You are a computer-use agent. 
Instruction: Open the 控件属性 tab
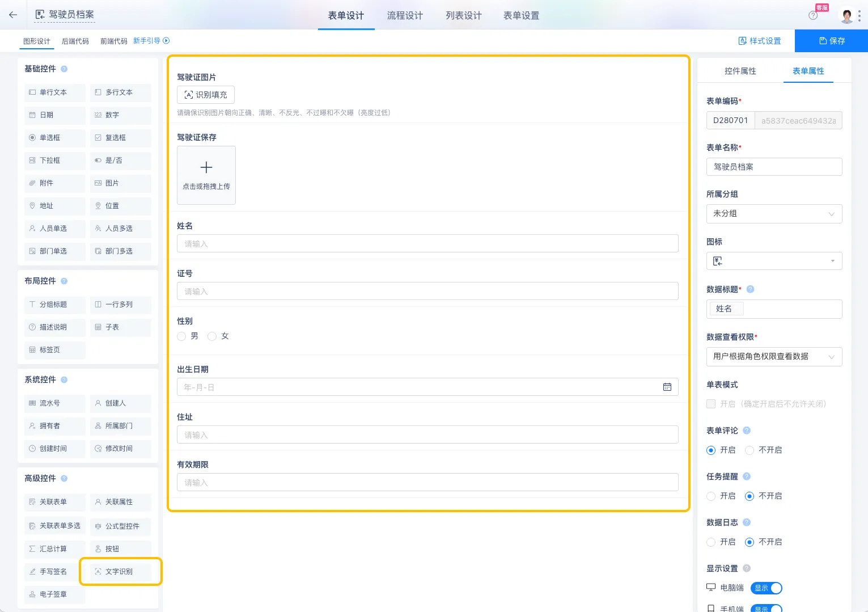pos(740,71)
